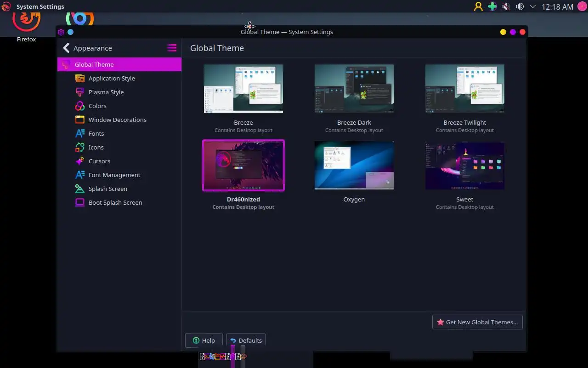
Task: Click Get New Global Themes button
Action: pyautogui.click(x=477, y=322)
